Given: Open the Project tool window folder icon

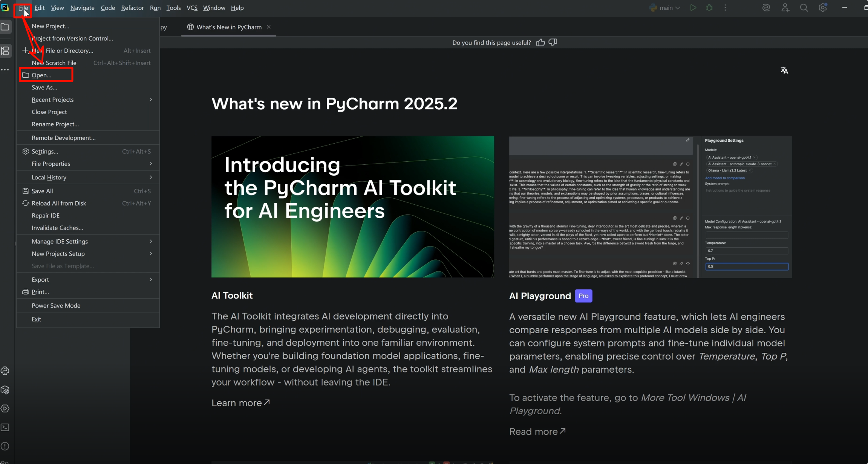Looking at the screenshot, I should pyautogui.click(x=5, y=27).
